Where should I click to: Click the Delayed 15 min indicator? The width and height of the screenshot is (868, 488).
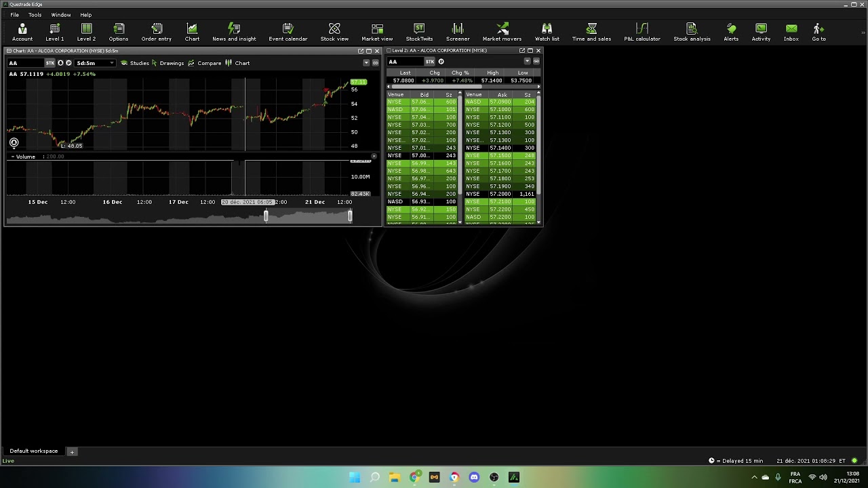tap(736, 461)
